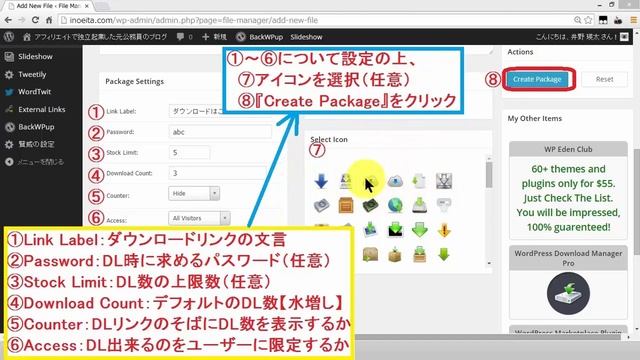
Task: Choose the cloud download icon
Action: point(395,181)
